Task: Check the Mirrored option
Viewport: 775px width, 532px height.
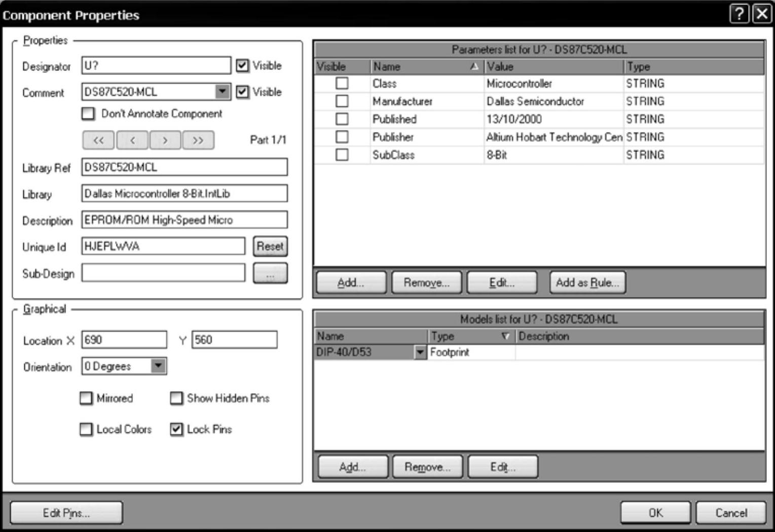Action: tap(86, 398)
